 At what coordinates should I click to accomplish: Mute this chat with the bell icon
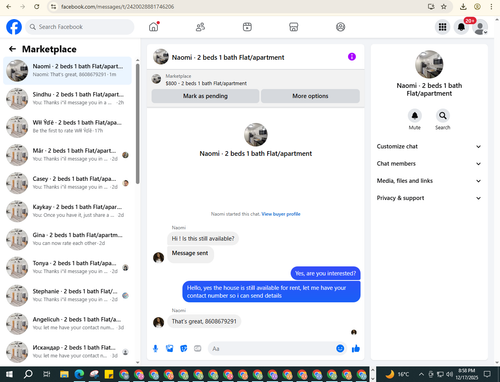click(415, 116)
